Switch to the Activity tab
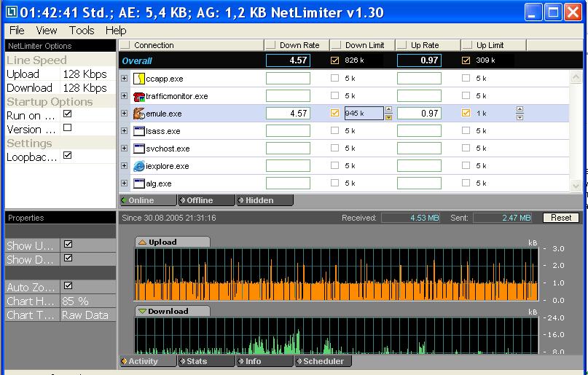Screen dimensions: 588x375 click(x=148, y=361)
